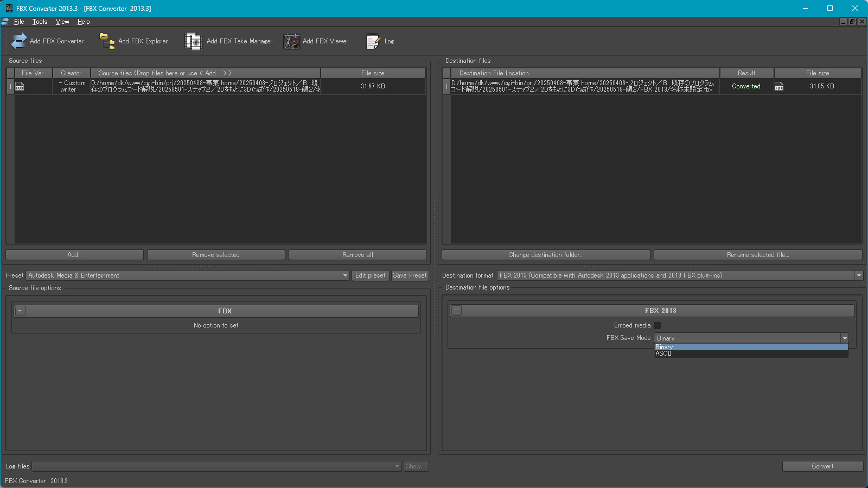Click the Add... source files button
This screenshot has width=868, height=488.
(x=74, y=255)
